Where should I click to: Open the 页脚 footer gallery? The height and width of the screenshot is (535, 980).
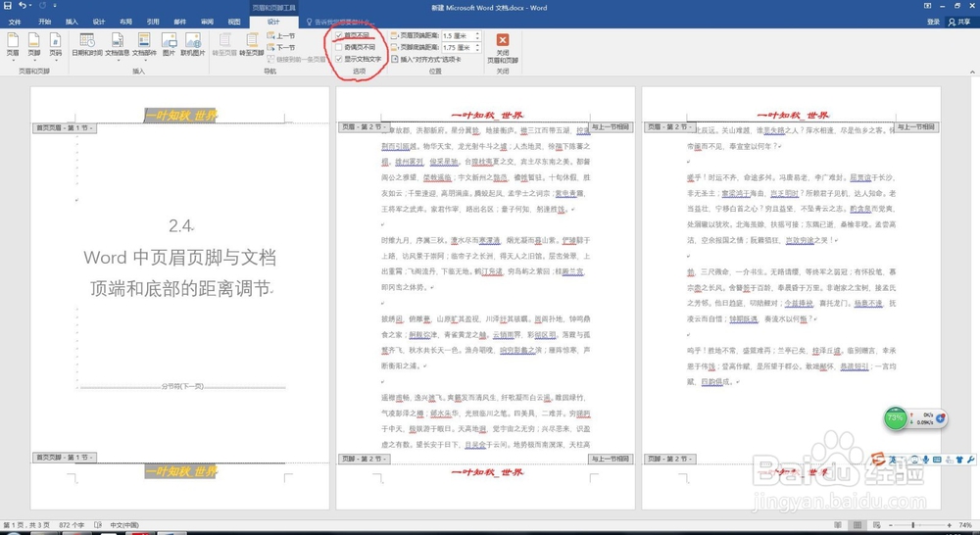click(33, 46)
